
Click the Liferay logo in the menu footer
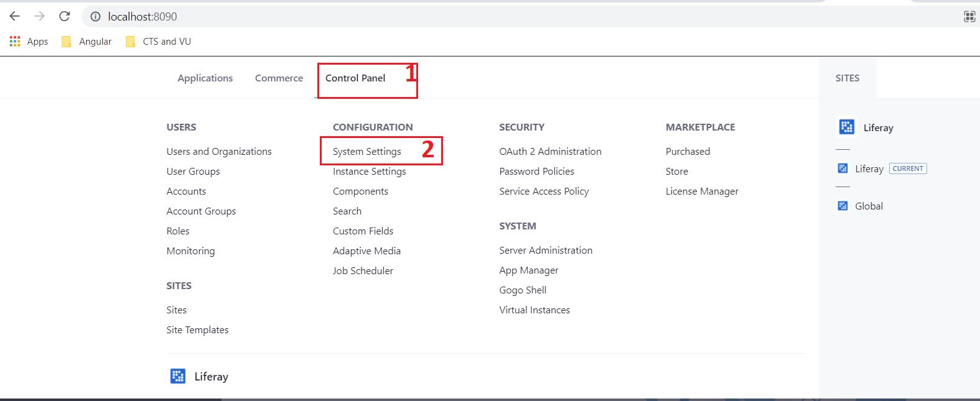178,376
